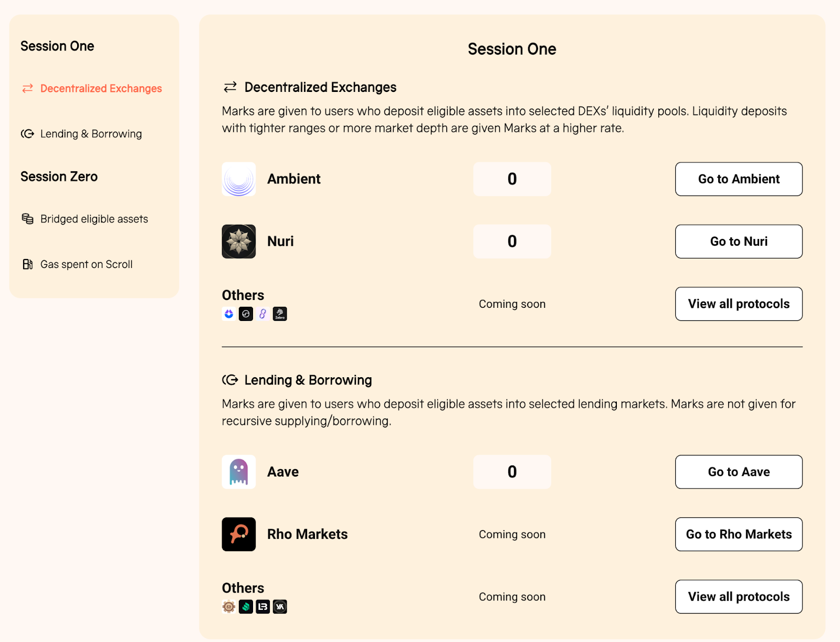
Task: Select Gas spent on Scroll sidebar item
Action: coord(77,264)
